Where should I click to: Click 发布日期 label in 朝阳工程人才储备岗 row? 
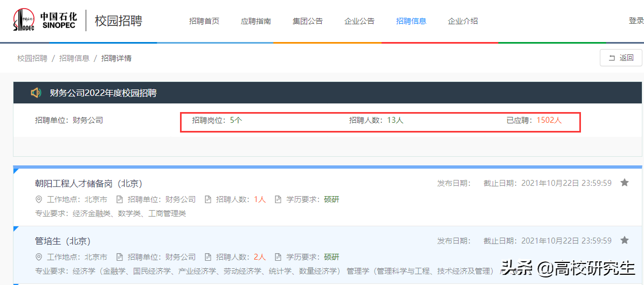coord(454,183)
